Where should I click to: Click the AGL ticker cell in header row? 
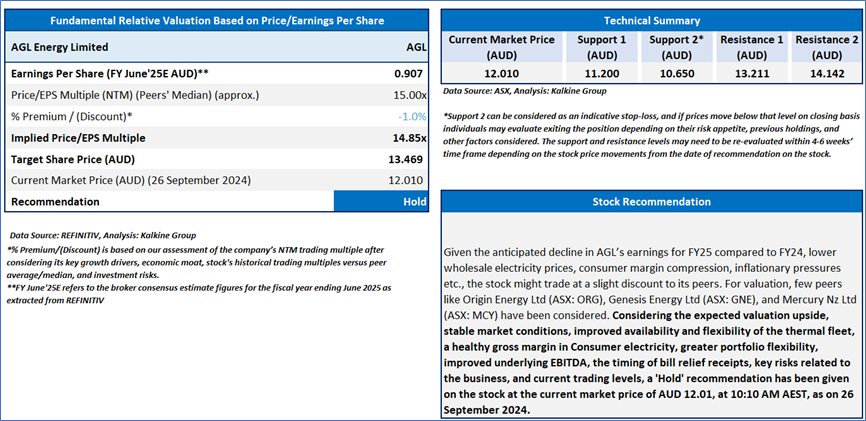[x=416, y=47]
